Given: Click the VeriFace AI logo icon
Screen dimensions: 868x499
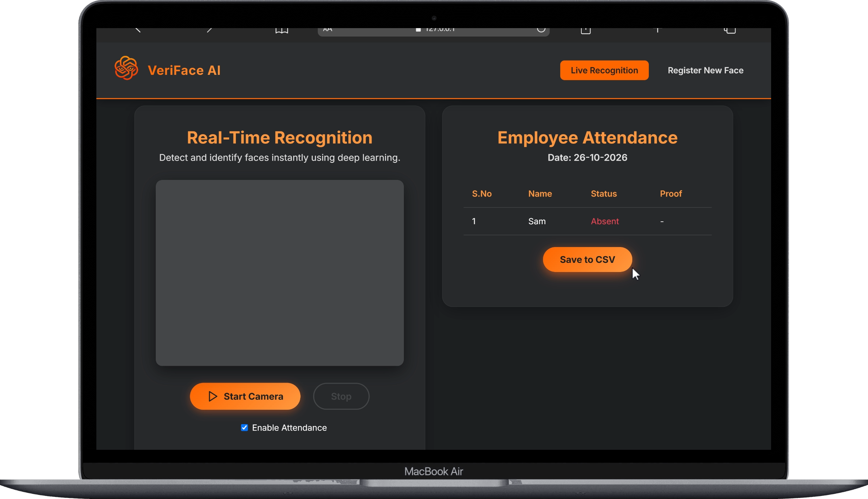Looking at the screenshot, I should [x=126, y=68].
